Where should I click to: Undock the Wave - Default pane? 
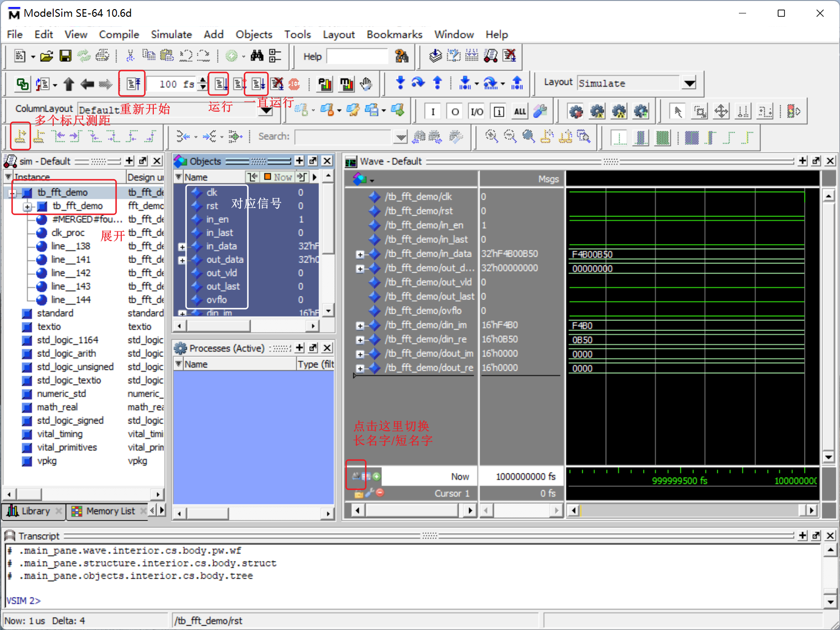coord(817,161)
